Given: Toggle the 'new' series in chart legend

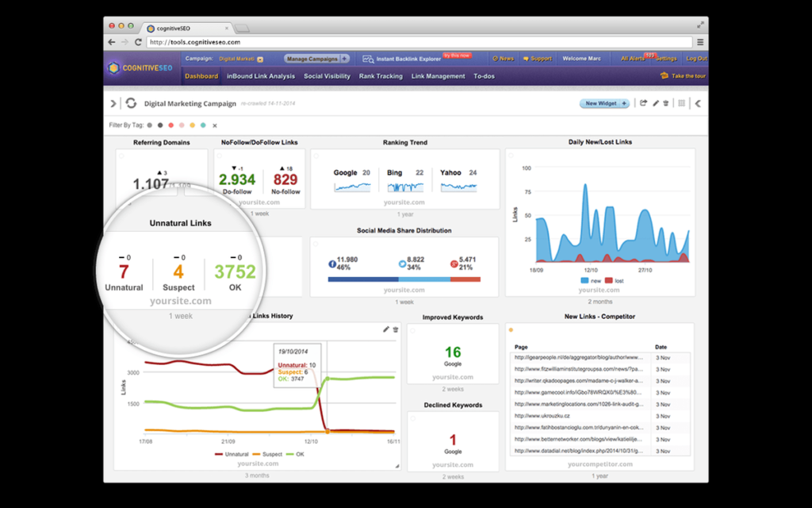Looking at the screenshot, I should [591, 280].
